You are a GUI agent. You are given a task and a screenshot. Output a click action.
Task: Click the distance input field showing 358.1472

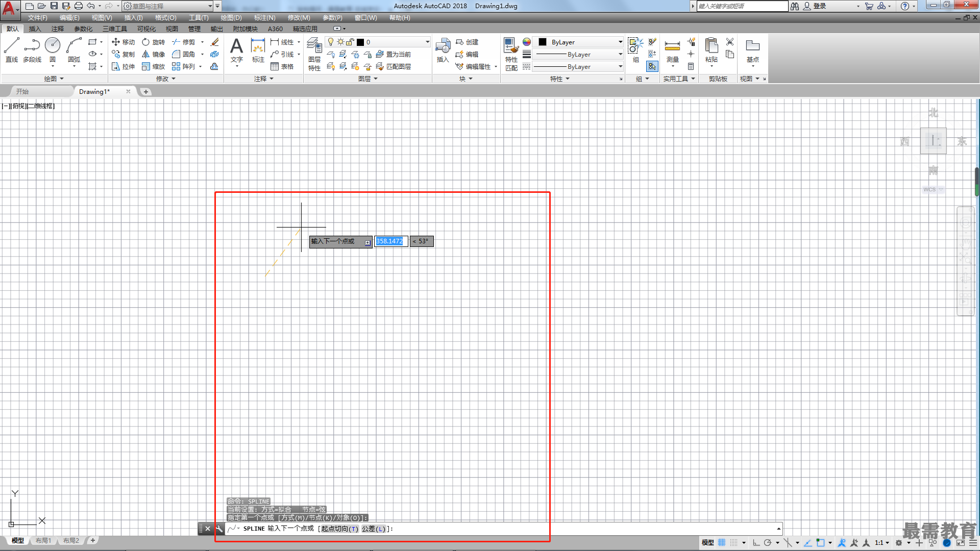click(391, 241)
